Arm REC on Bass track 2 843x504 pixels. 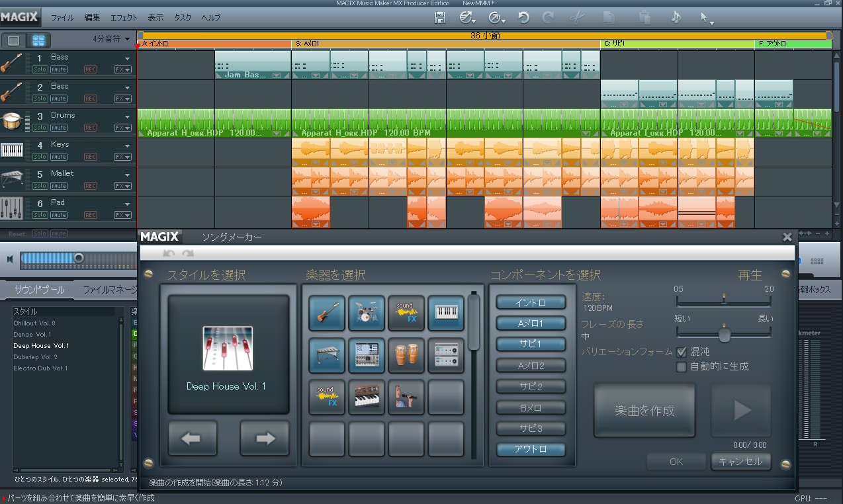91,99
